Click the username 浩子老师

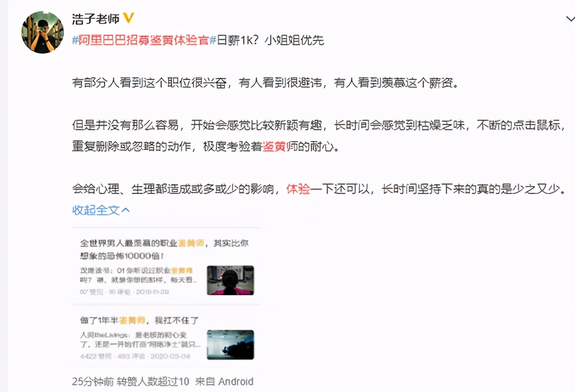tap(96, 18)
